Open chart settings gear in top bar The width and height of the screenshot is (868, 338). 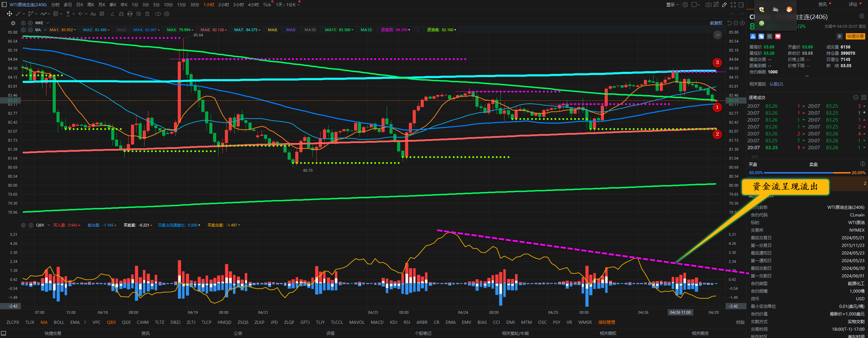685,5
